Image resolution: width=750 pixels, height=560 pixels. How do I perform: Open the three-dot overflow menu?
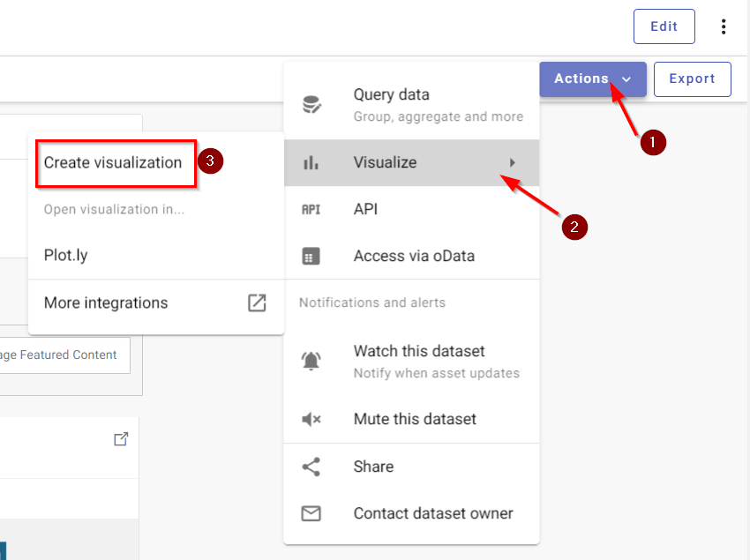click(724, 26)
